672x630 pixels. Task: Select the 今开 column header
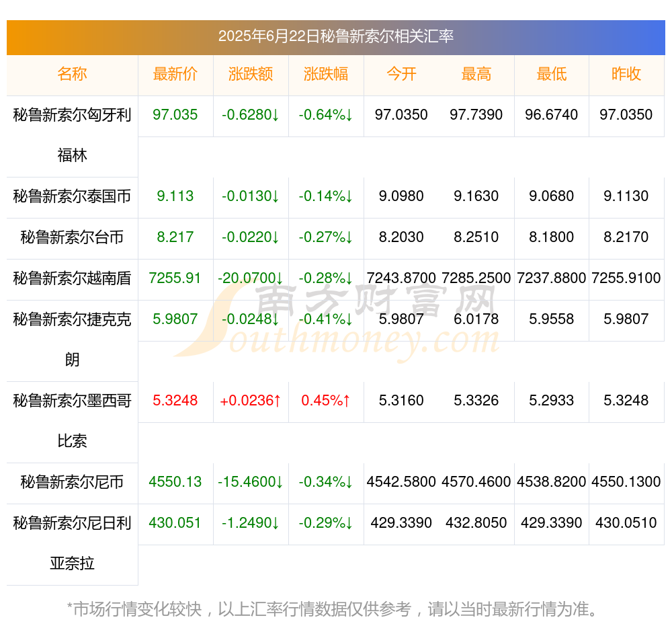(401, 74)
